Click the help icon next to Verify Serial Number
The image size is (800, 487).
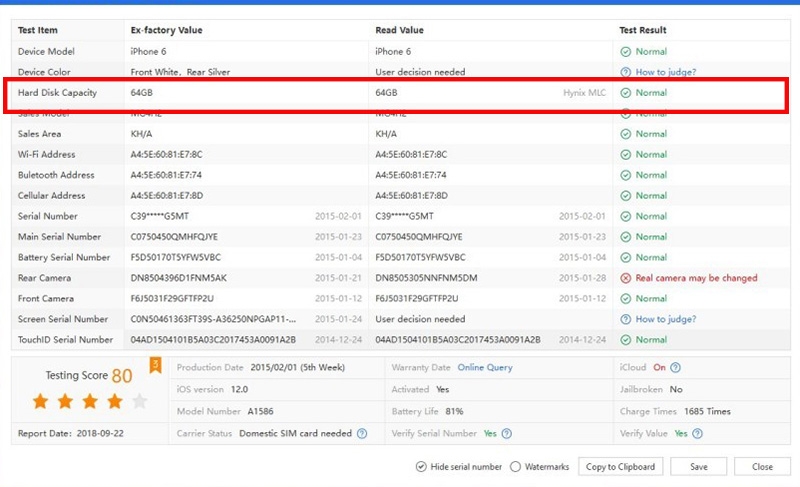coord(507,433)
